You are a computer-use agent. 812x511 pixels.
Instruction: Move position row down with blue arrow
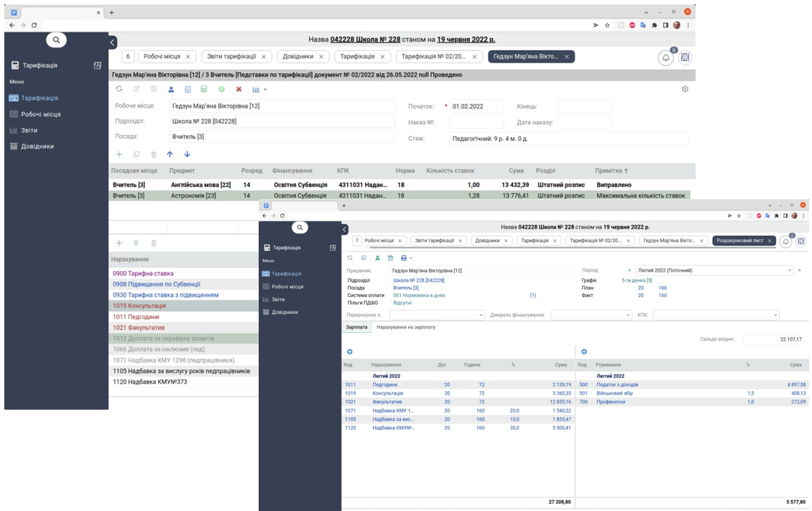tap(187, 154)
